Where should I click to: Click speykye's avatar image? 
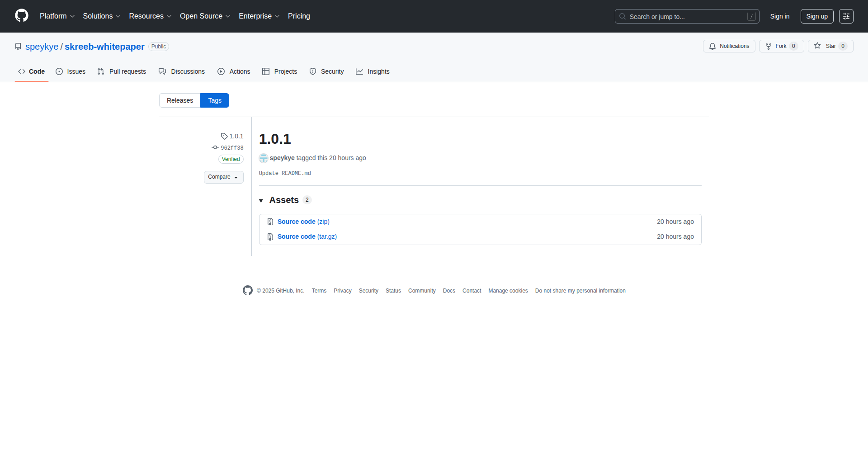(264, 158)
